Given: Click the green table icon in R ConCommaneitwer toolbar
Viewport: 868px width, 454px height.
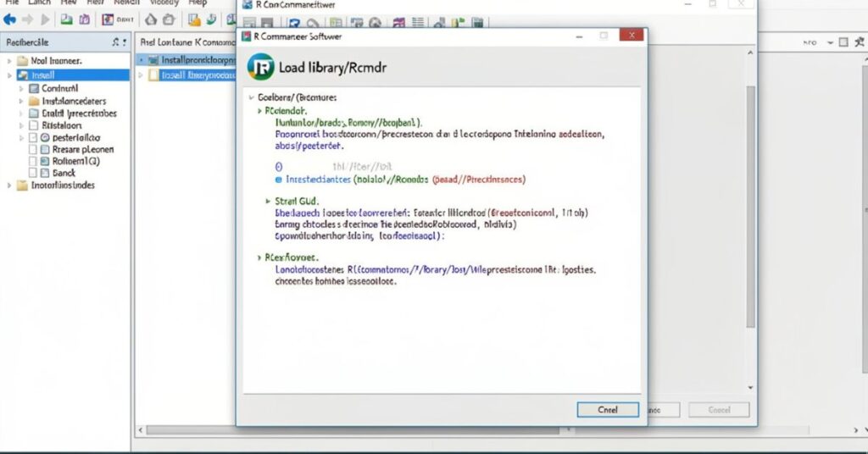Looking at the screenshot, I should pyautogui.click(x=336, y=23).
